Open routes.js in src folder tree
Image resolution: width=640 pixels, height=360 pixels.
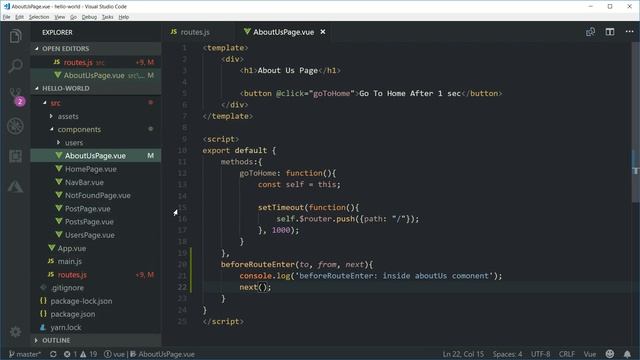(97, 275)
